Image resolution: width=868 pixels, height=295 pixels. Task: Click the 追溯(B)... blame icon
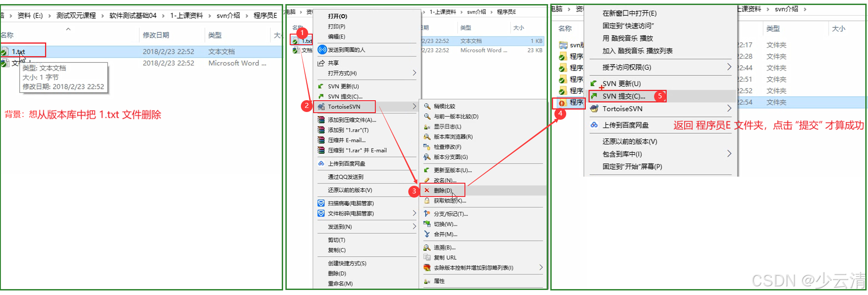(427, 248)
